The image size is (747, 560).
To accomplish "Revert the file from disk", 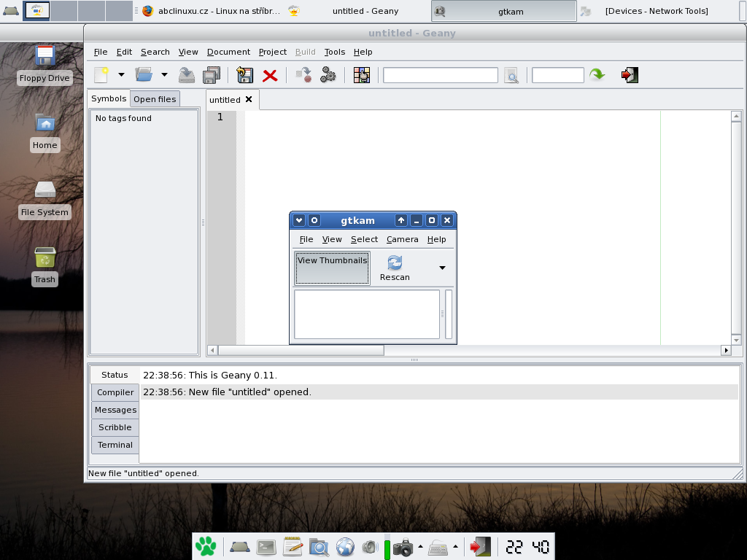I will [244, 75].
